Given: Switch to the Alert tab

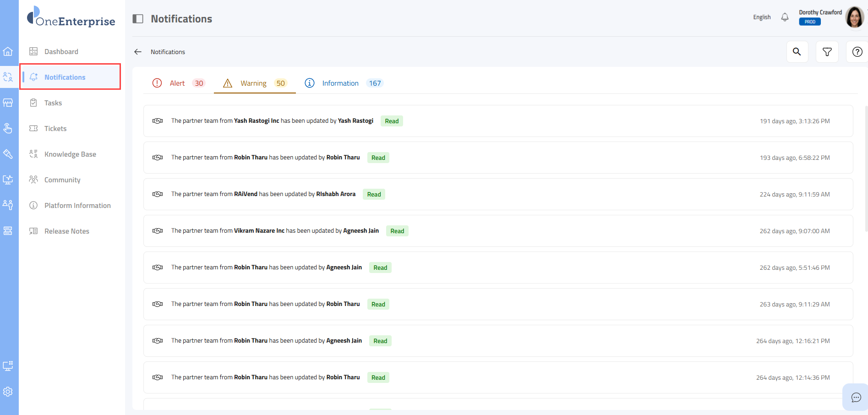Looking at the screenshot, I should 178,83.
